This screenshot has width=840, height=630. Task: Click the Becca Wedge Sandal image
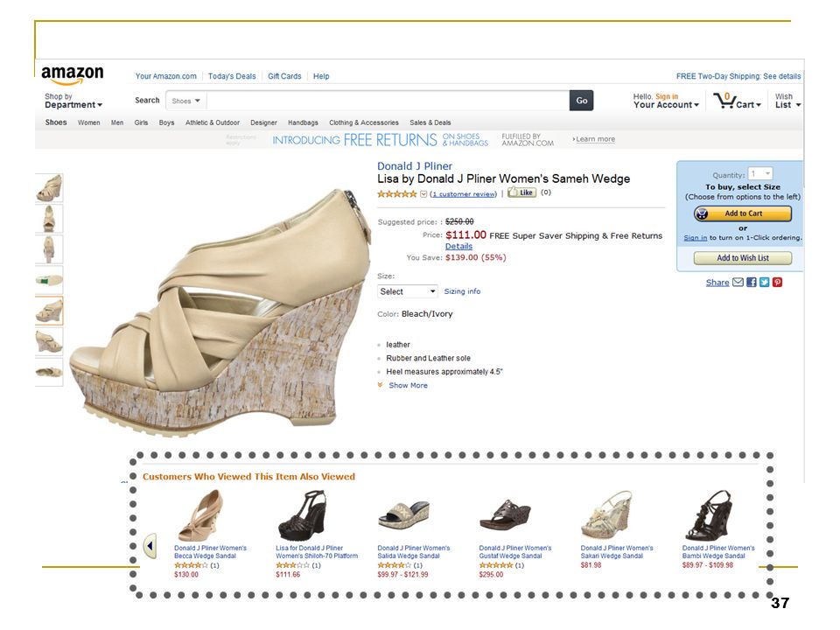tap(201, 515)
